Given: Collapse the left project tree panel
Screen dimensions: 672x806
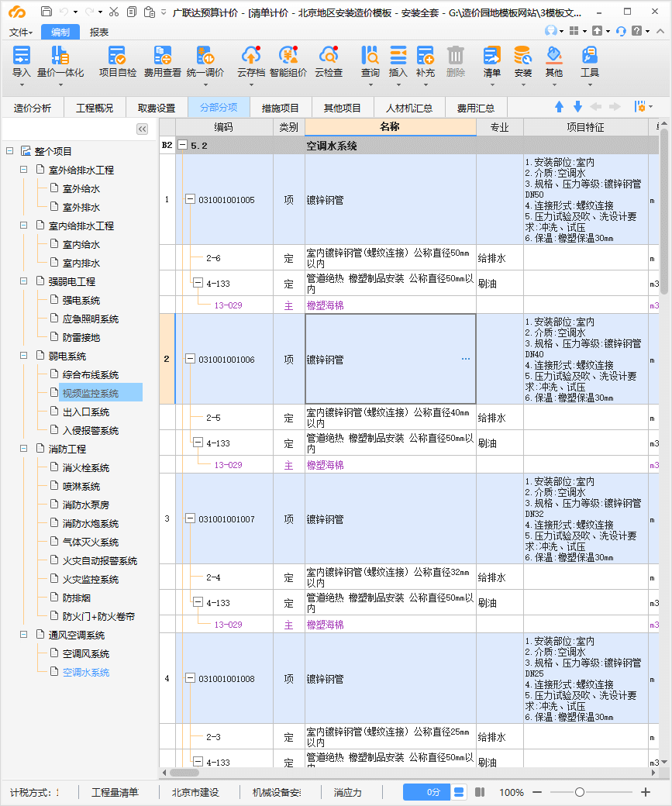Looking at the screenshot, I should (x=143, y=129).
